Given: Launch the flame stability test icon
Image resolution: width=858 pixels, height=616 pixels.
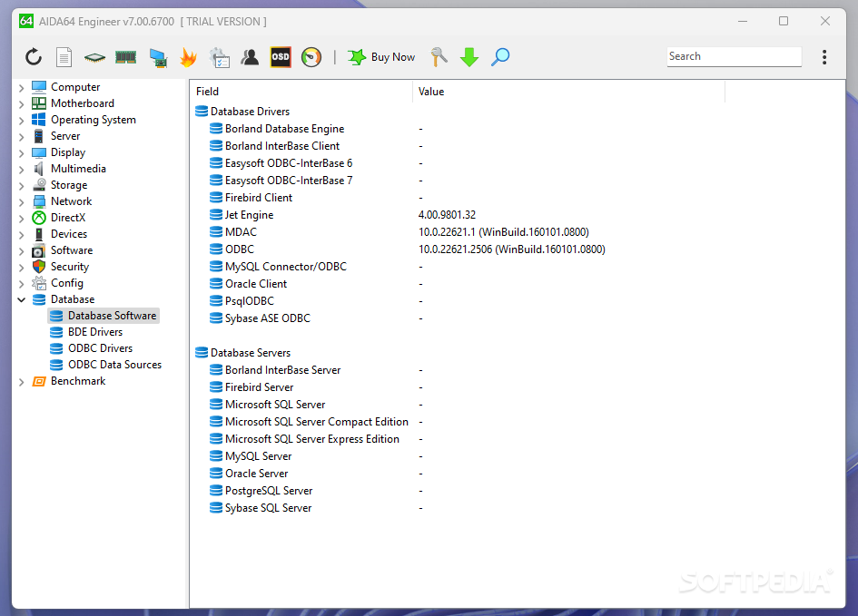Looking at the screenshot, I should (x=188, y=57).
